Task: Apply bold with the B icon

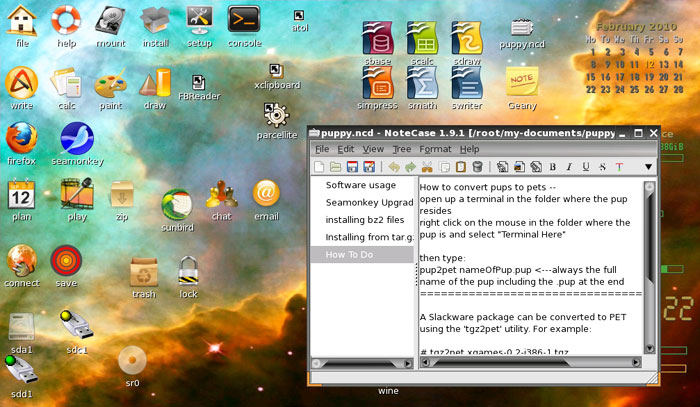Action: click(x=553, y=167)
